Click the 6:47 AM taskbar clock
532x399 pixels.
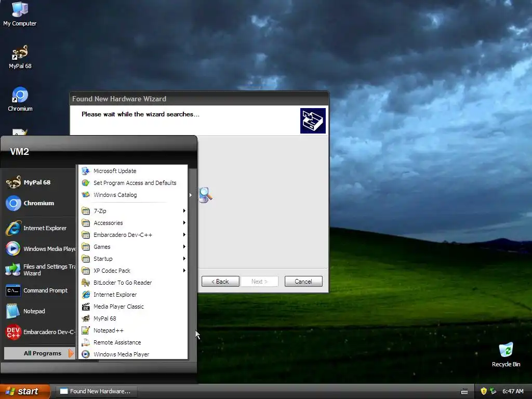tap(513, 391)
